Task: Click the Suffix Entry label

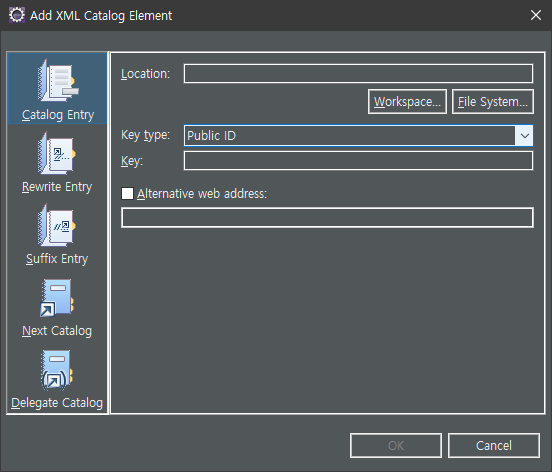Action: coord(57,259)
